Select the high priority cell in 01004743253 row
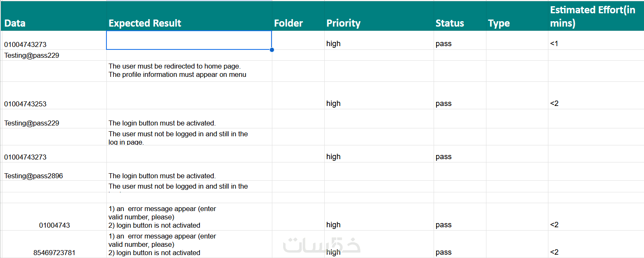 [x=333, y=103]
